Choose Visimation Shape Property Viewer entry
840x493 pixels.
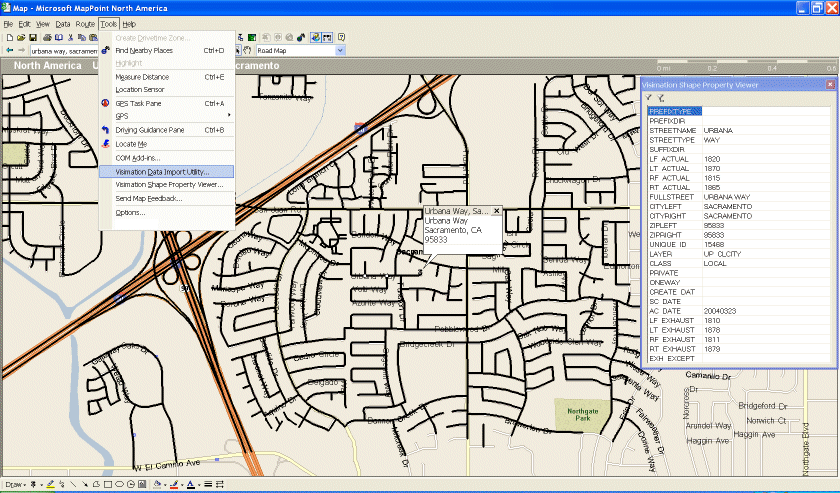pos(167,184)
